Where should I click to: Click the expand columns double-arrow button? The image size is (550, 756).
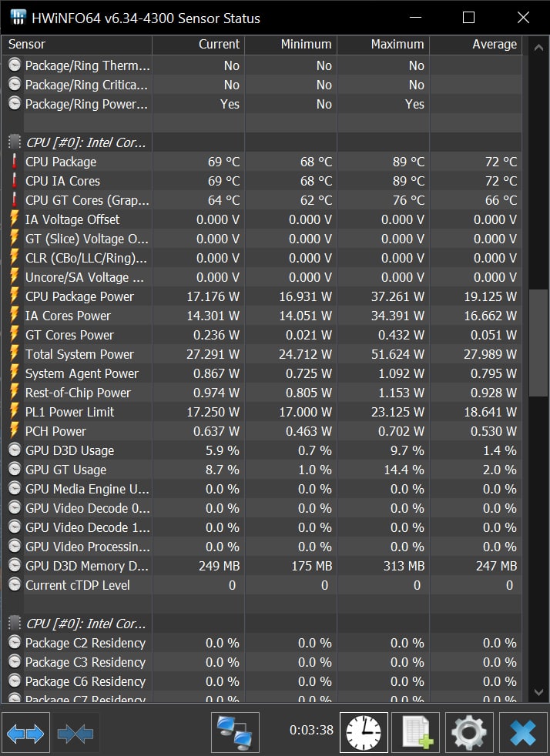25,733
